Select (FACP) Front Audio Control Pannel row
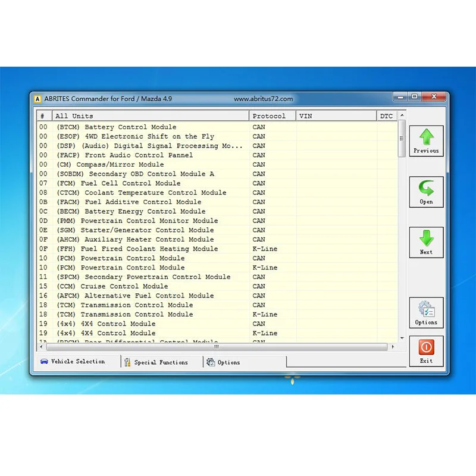This screenshot has height=476, width=476. pyautogui.click(x=217, y=155)
